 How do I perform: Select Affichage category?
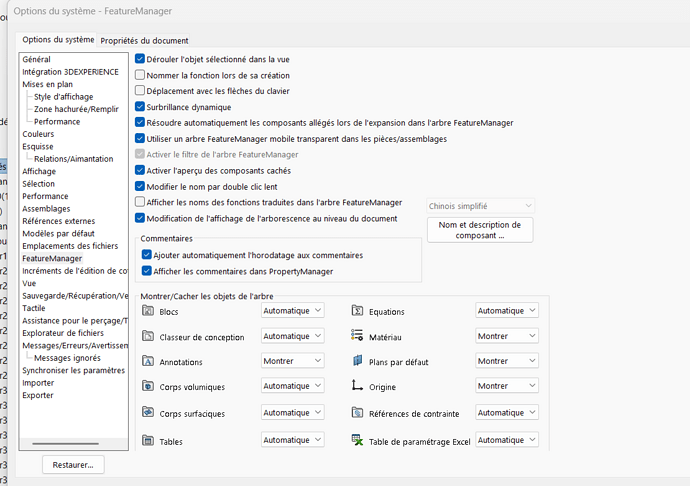[x=39, y=171]
